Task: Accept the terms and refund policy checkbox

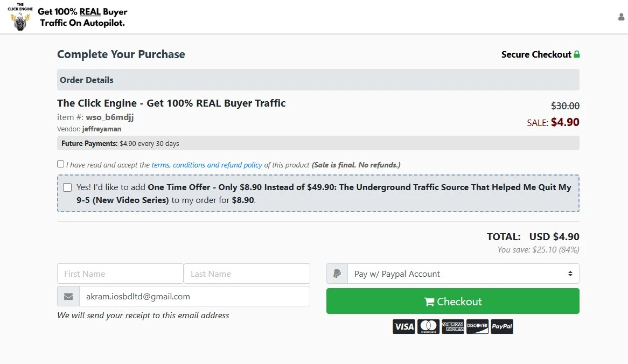Action: click(x=60, y=164)
